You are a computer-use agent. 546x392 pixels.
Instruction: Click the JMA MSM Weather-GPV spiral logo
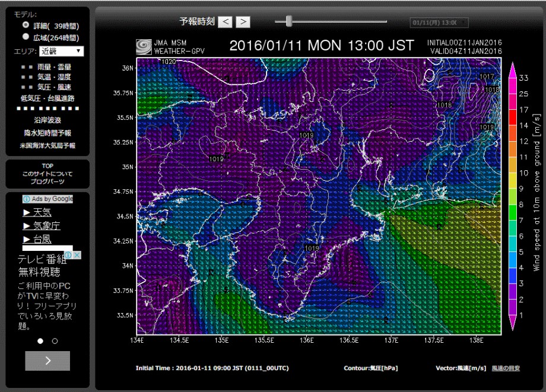[x=144, y=47]
